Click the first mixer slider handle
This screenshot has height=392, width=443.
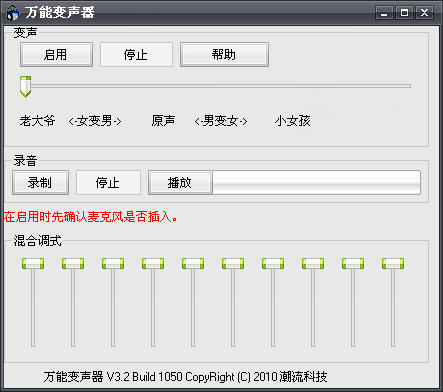[33, 263]
